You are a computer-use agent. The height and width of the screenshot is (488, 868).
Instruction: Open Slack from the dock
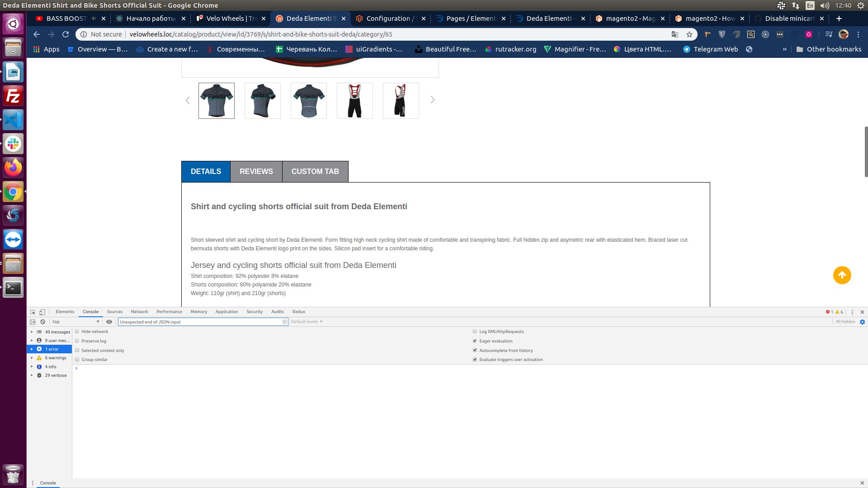tap(13, 144)
